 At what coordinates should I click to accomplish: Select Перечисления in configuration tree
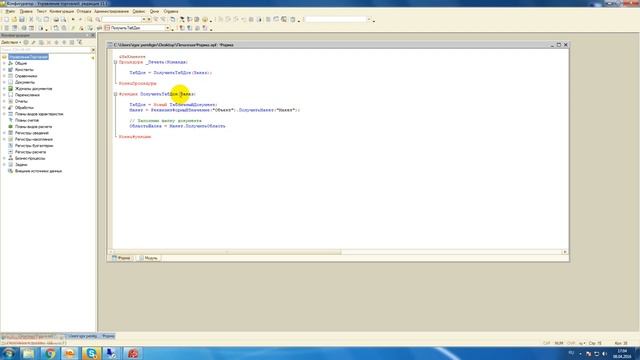click(x=27, y=95)
